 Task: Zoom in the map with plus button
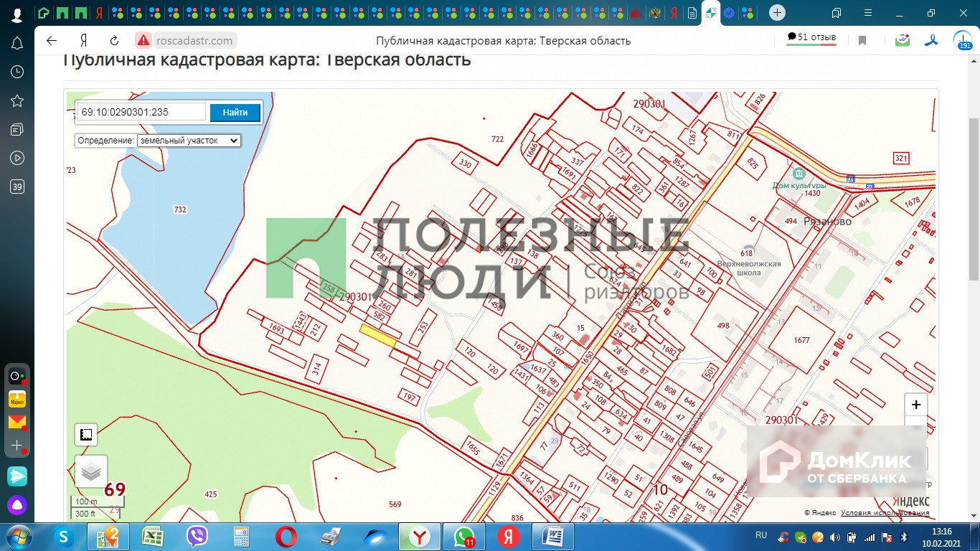(915, 405)
